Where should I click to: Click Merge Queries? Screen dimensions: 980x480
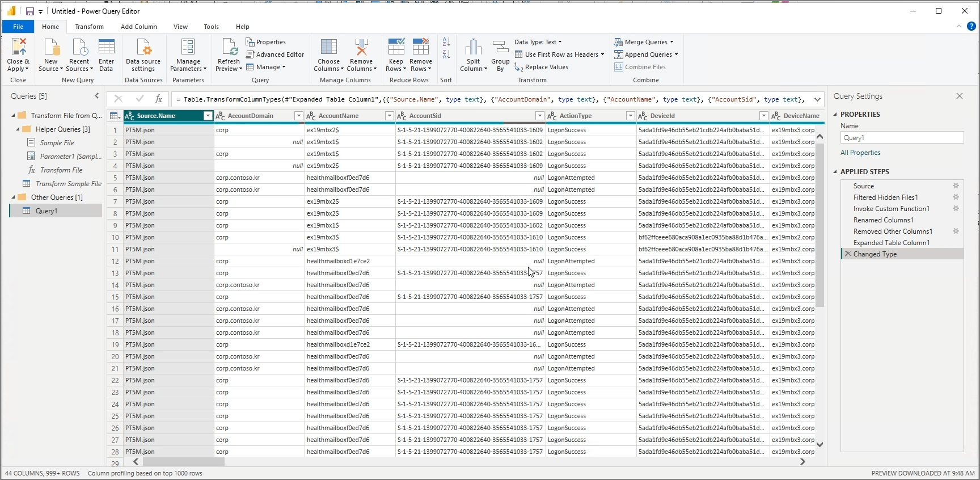click(x=644, y=42)
